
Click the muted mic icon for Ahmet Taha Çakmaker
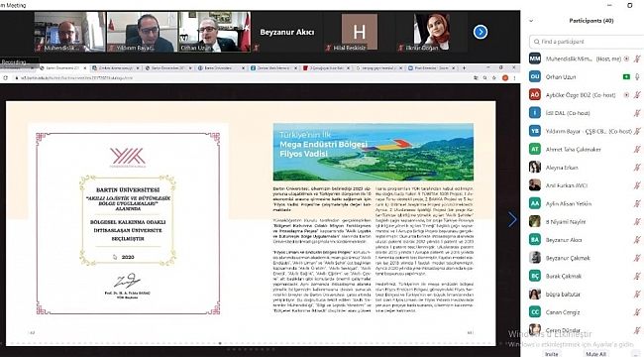(x=637, y=150)
